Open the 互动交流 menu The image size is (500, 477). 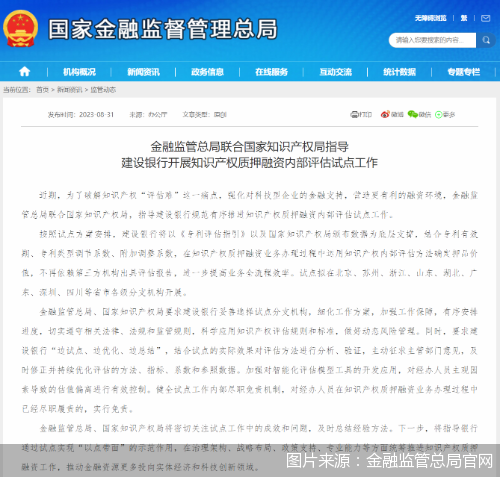pos(336,72)
